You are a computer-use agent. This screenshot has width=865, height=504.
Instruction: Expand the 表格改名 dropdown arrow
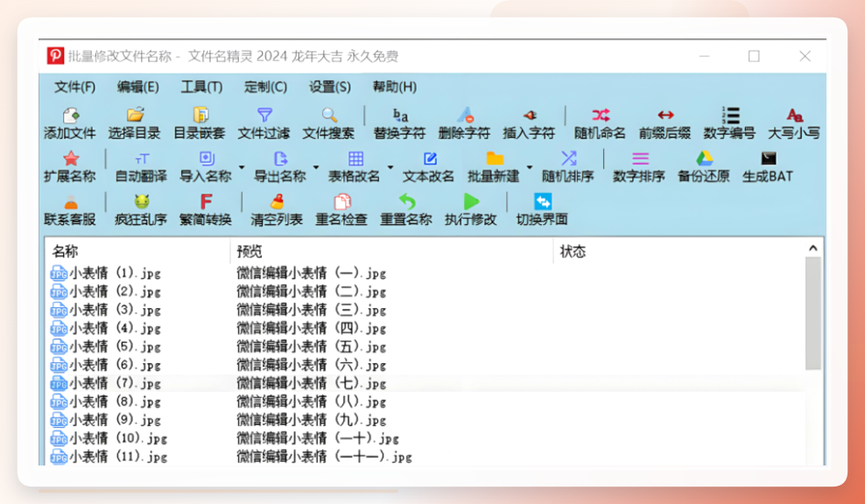pos(390,167)
